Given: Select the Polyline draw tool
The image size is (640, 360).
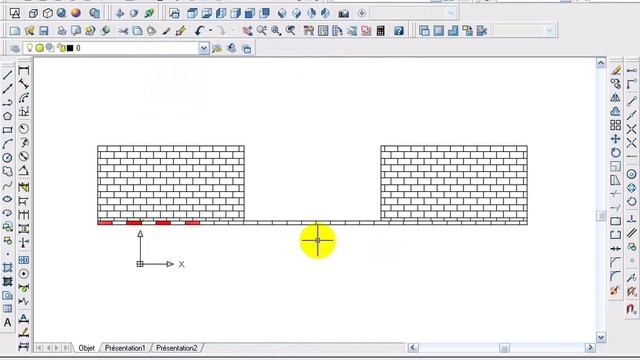Looking at the screenshot, I should (7, 102).
